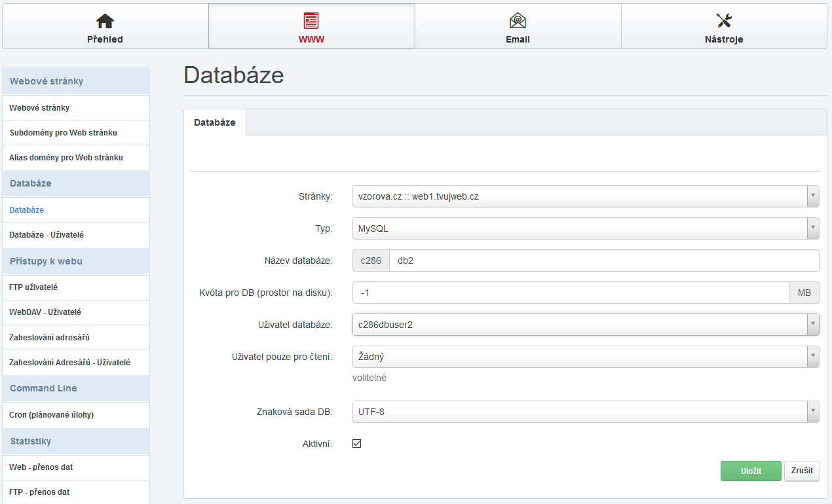Open the Znaková sada DB dropdown
Image resolution: width=832 pixels, height=504 pixels.
[585, 412]
